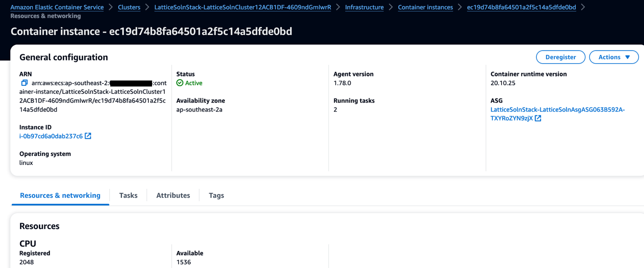Click the green Active status check icon
The height and width of the screenshot is (268, 644).
180,83
